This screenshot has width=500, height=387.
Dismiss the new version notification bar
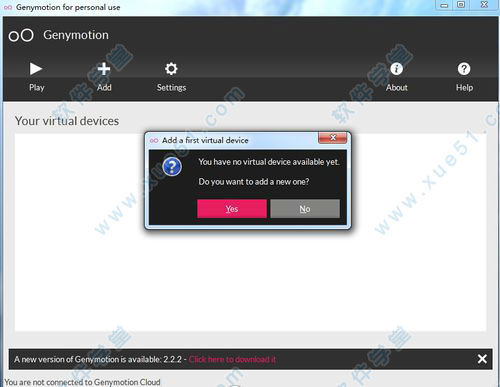tap(482, 359)
